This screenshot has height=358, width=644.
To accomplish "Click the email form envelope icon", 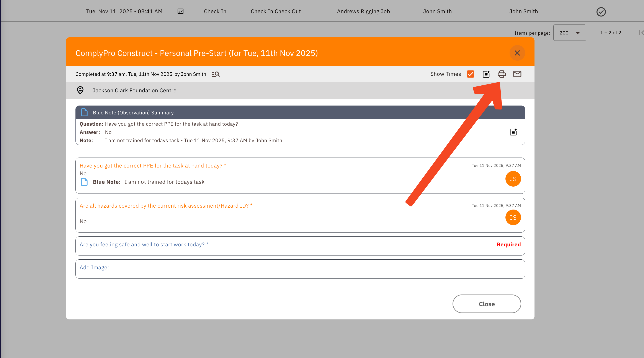I will tap(517, 74).
